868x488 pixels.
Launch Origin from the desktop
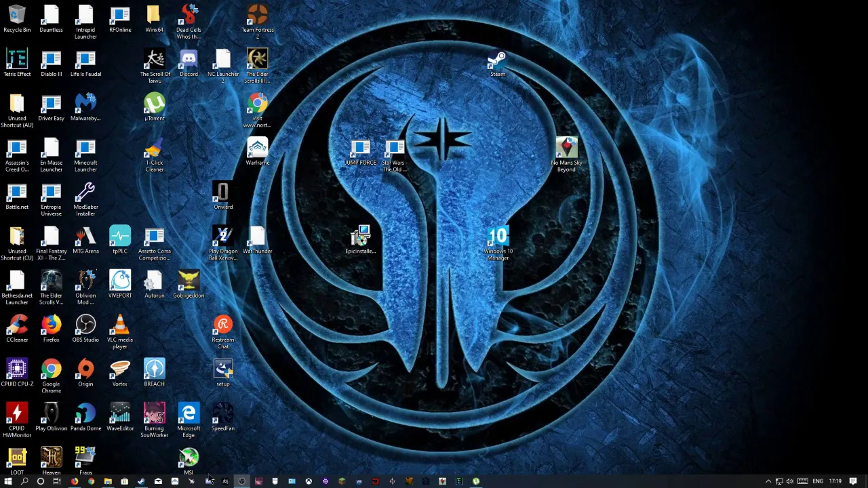pyautogui.click(x=85, y=373)
